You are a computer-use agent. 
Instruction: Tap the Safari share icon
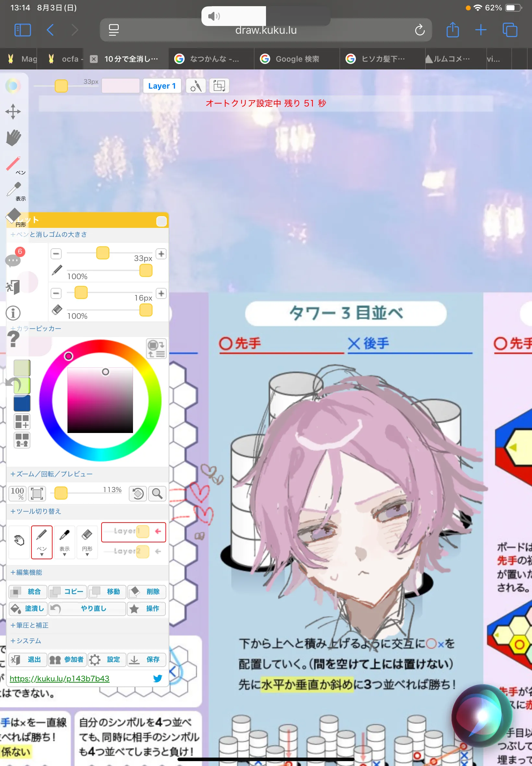453,30
